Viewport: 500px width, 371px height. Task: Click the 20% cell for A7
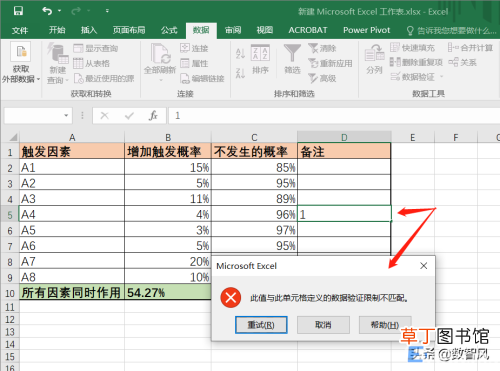tap(168, 261)
